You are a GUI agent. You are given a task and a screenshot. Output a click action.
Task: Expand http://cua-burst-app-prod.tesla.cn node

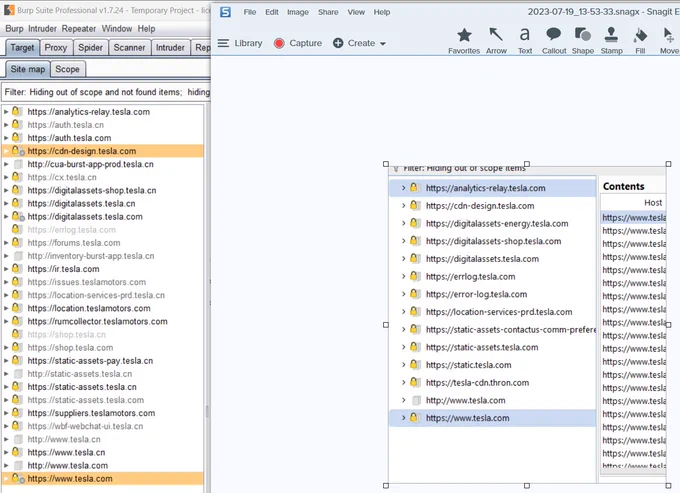point(6,164)
